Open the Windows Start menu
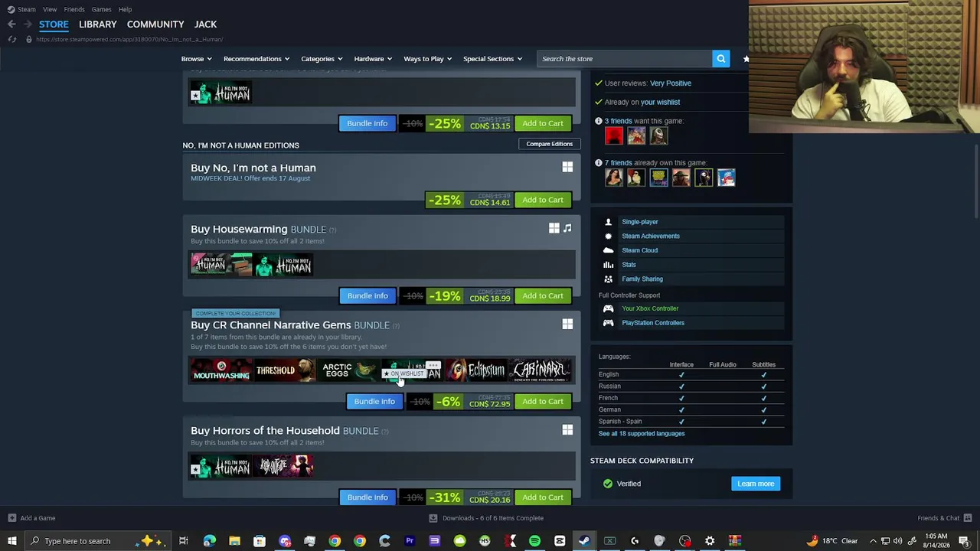The image size is (980, 551). (11, 541)
